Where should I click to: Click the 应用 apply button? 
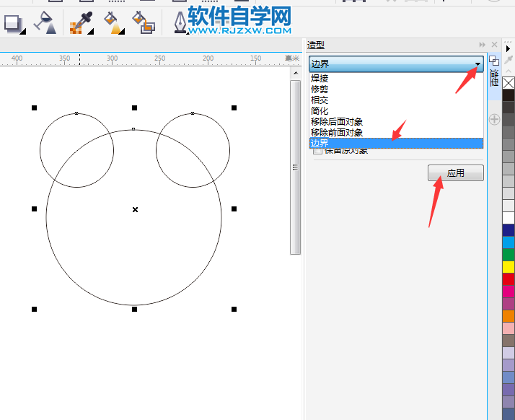click(456, 173)
